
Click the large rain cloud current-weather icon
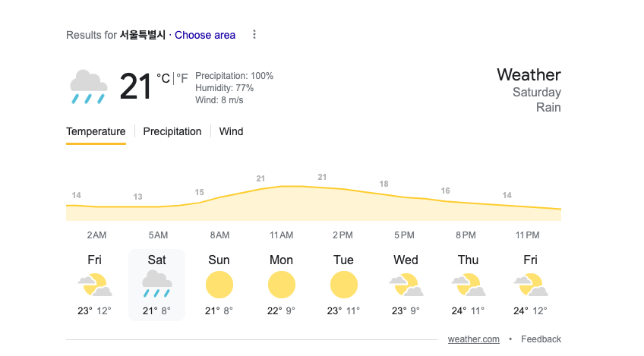pyautogui.click(x=88, y=87)
